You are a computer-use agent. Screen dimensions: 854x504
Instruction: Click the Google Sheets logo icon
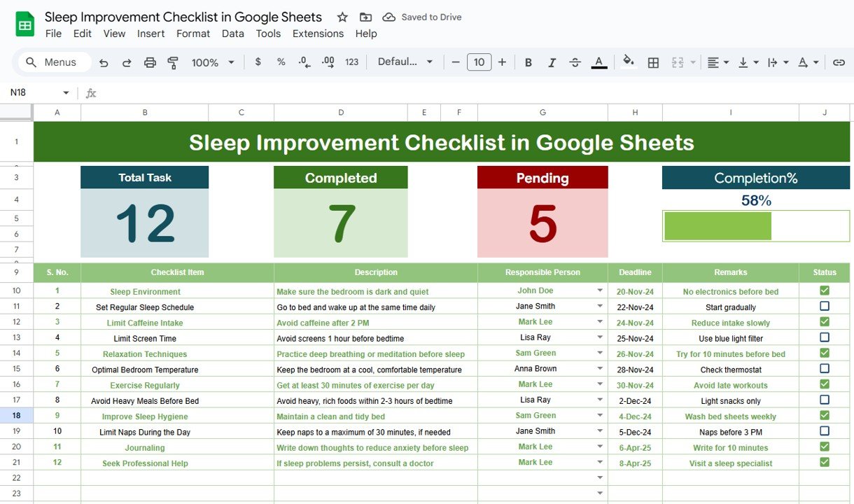25,24
